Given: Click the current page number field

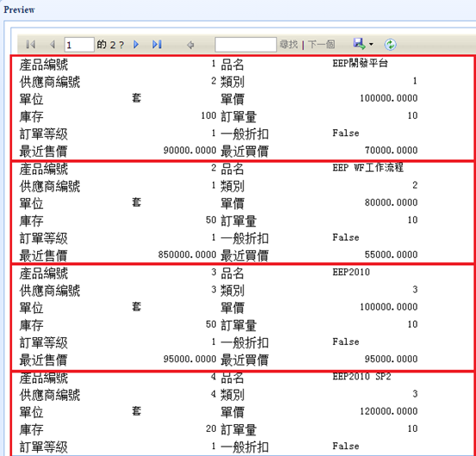Looking at the screenshot, I should [x=79, y=45].
